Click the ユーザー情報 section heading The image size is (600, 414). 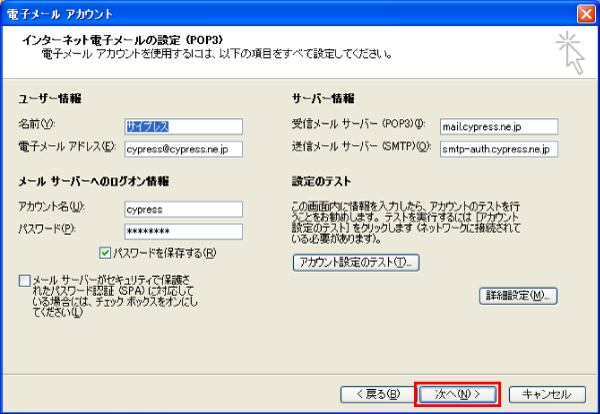(x=50, y=98)
